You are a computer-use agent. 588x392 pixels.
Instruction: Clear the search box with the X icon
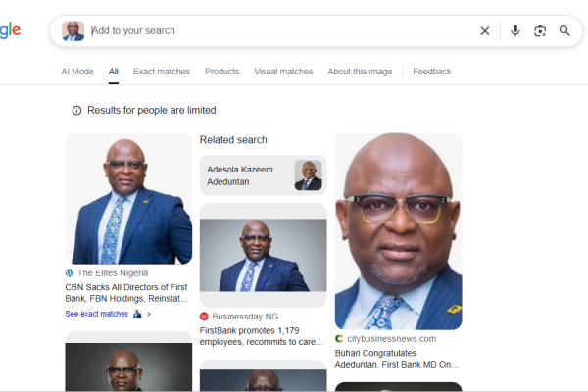[x=484, y=30]
